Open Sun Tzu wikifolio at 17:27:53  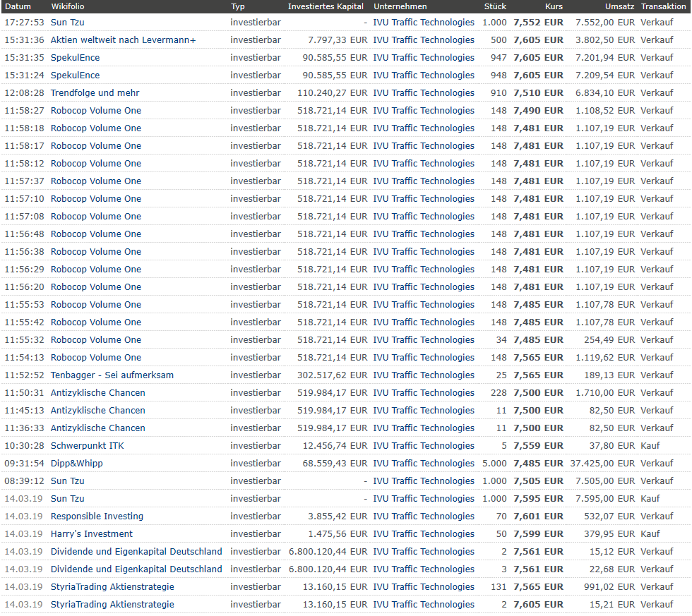click(x=68, y=23)
